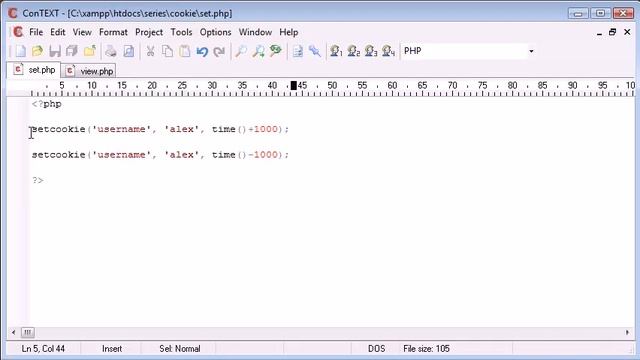
Task: Click the Save All icon
Action: (x=72, y=51)
